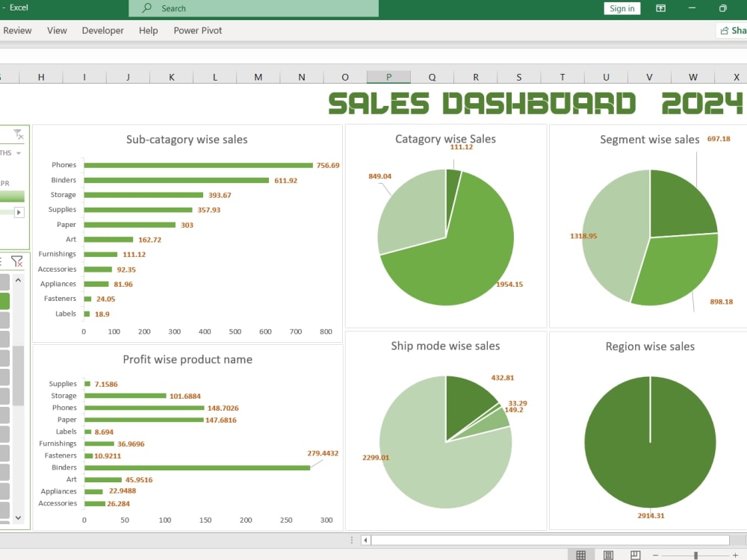
Task: Click the Share button
Action: coord(733,31)
